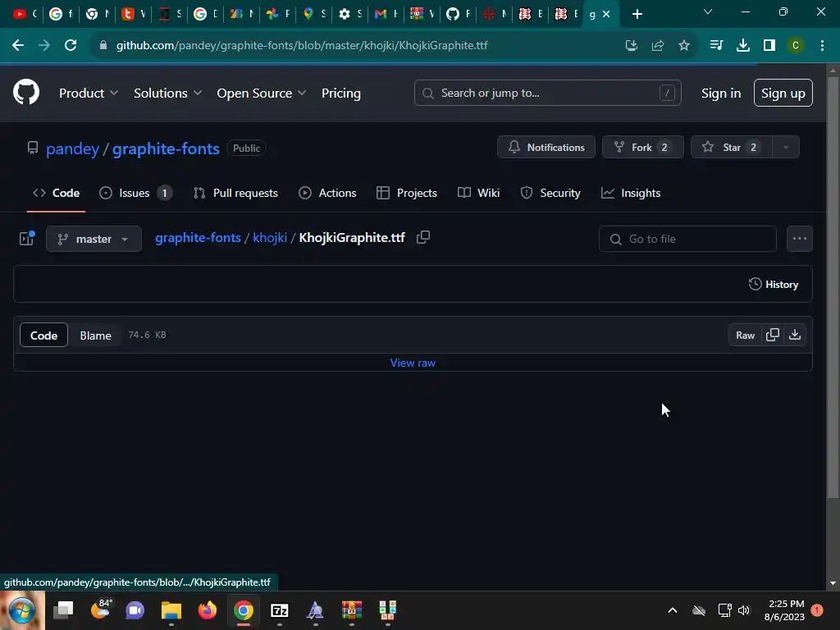Open the Insights tab
This screenshot has height=630, width=840.
[631, 193]
